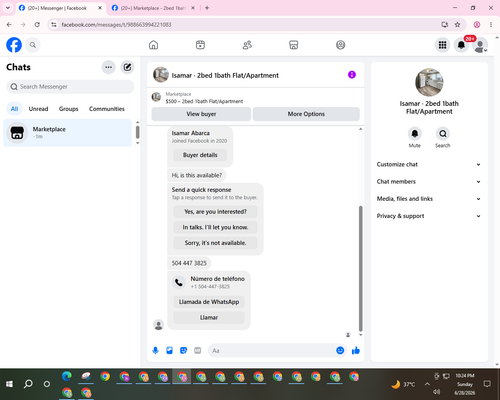Click the Hi, is this available? message

click(x=197, y=175)
